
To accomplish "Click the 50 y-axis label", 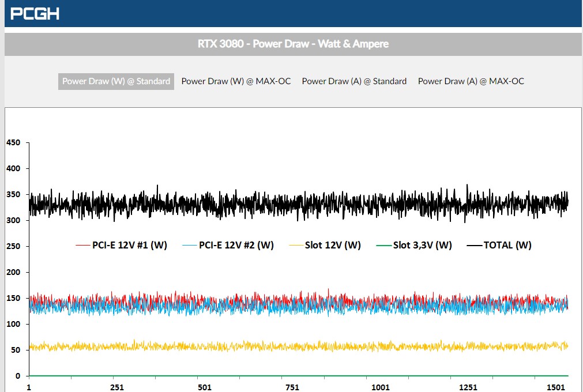I will click(15, 350).
